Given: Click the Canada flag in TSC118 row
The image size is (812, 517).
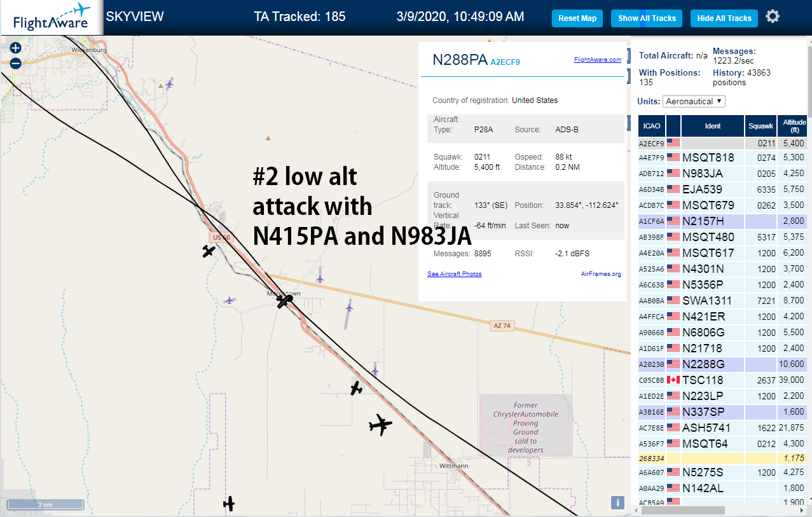Looking at the screenshot, I should (673, 380).
